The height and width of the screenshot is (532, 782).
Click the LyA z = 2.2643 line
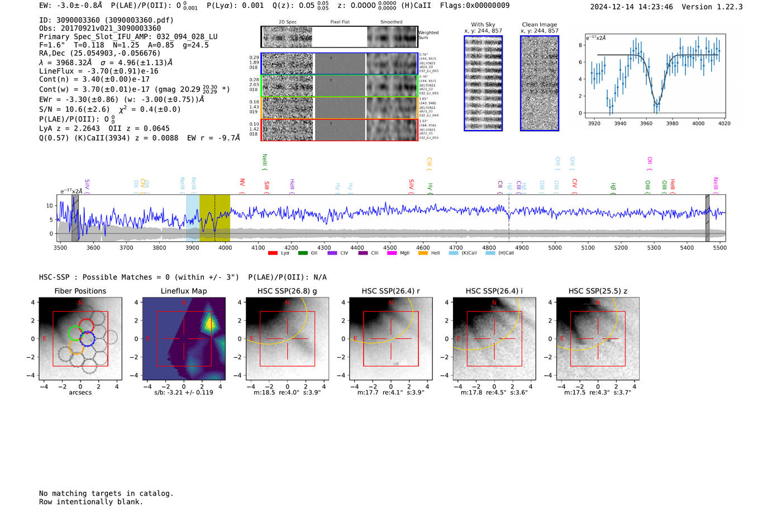click(x=70, y=128)
